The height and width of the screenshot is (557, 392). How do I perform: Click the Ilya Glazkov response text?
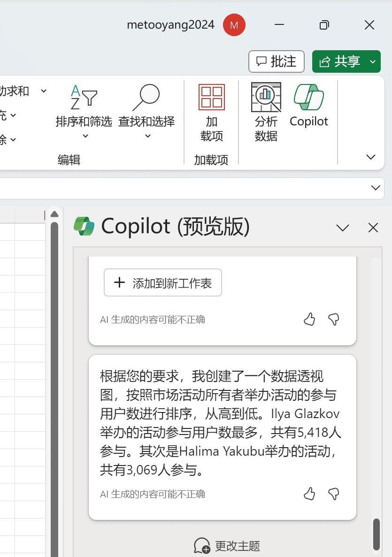[220, 423]
